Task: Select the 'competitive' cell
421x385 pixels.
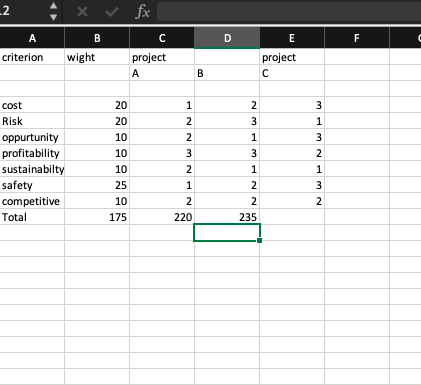Action: 32,201
